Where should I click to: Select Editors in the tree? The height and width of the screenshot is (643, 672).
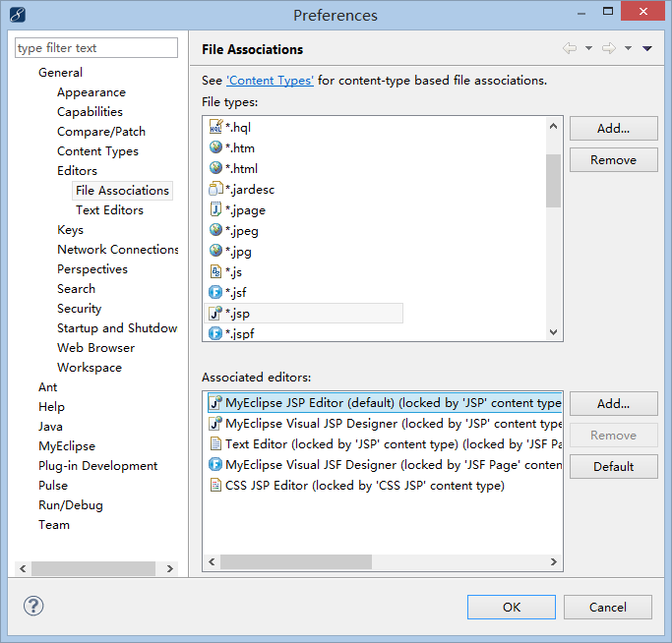[x=77, y=171]
